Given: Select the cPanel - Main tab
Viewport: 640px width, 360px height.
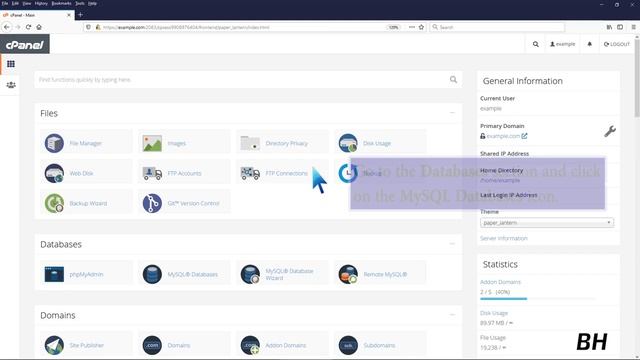Looking at the screenshot, I should pos(37,15).
